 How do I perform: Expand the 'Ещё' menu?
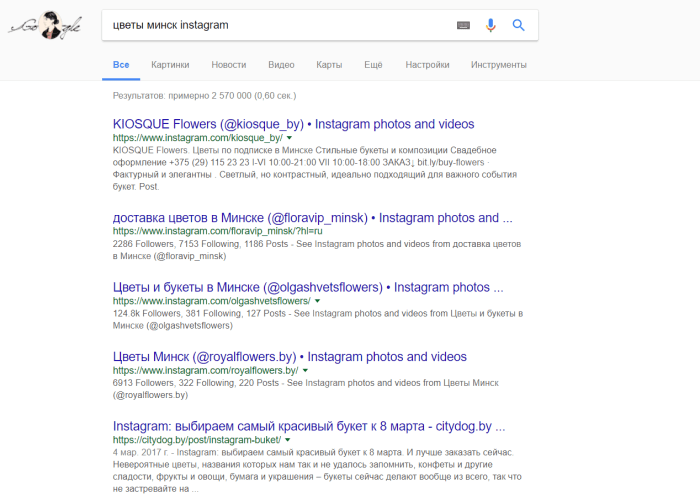coord(373,65)
